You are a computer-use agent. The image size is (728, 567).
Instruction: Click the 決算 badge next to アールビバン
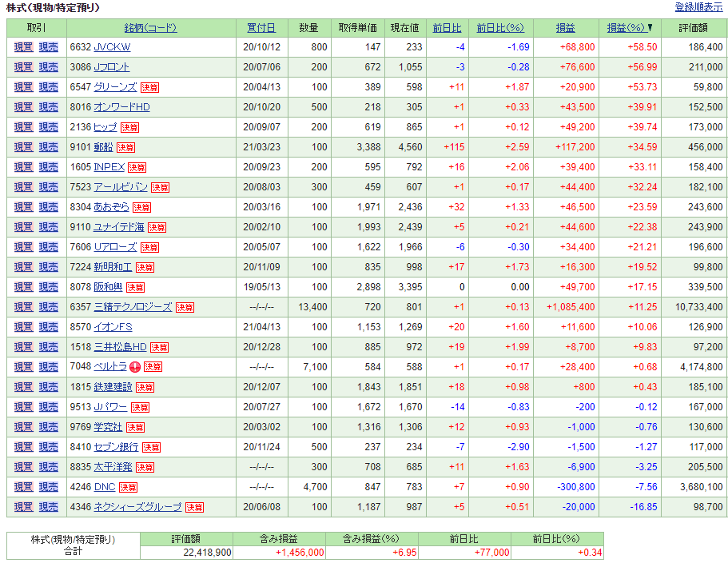(160, 187)
